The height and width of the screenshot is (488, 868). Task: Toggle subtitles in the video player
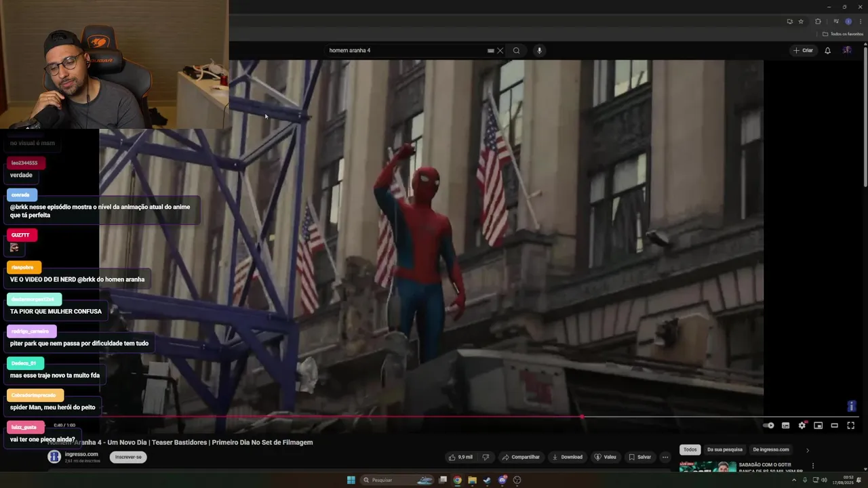click(x=785, y=426)
